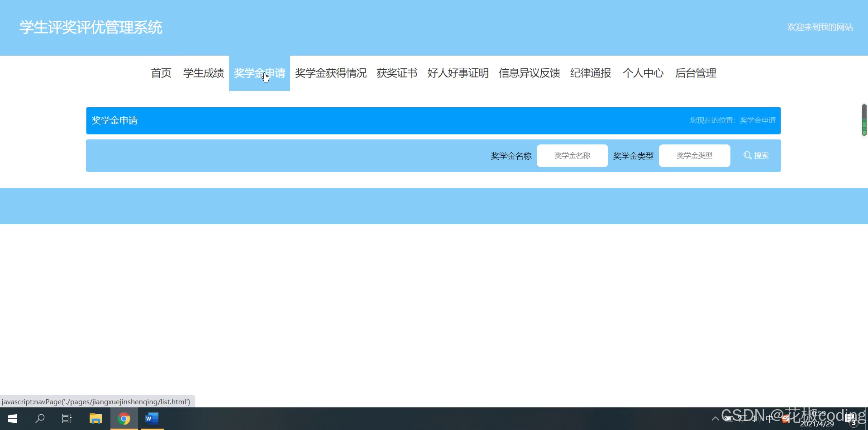This screenshot has height=430, width=868.
Task: Click the Sogou input method tray icon
Action: 785,419
